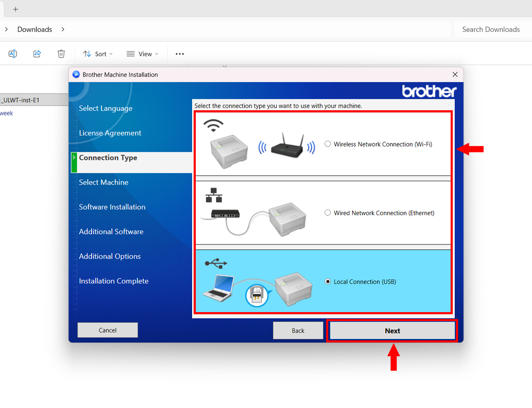Screen dimensions: 532x408
Task: Click the Additional Software step
Action: click(111, 232)
